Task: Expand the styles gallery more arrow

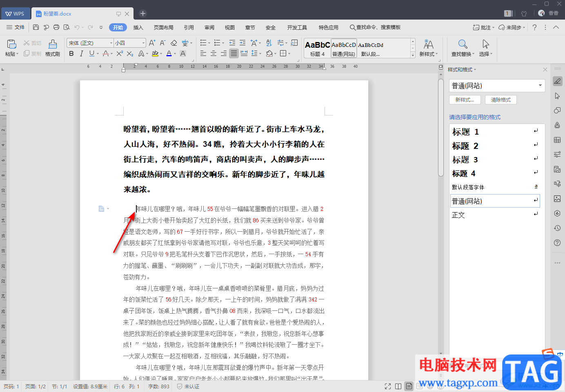Action: click(413, 55)
